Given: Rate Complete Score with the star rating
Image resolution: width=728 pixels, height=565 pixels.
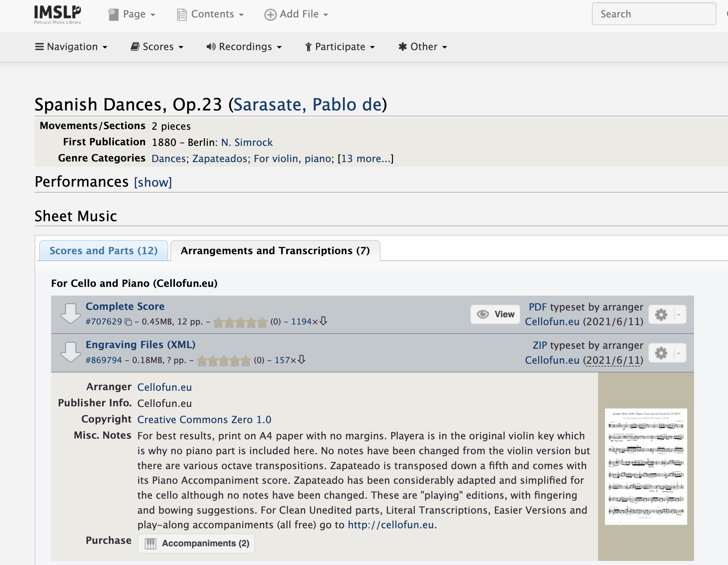Looking at the screenshot, I should pyautogui.click(x=240, y=322).
